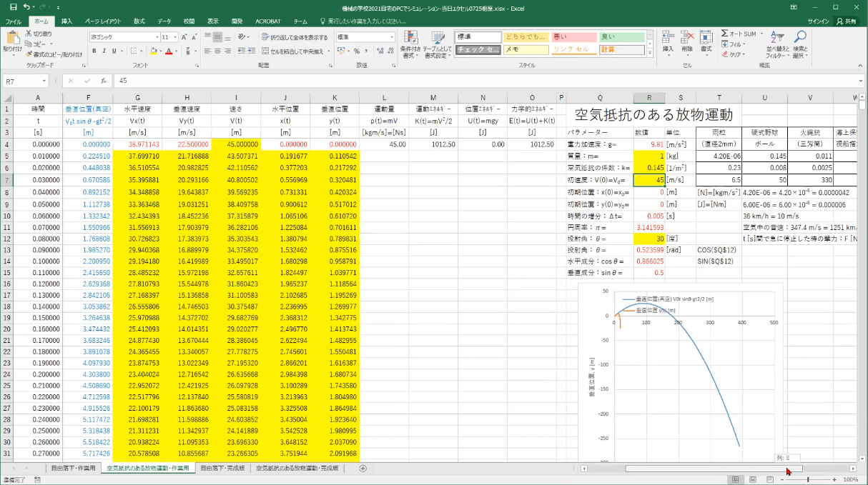This screenshot has height=485, width=868.
Task: Open Conditional Formatting (条件付き書式)
Action: pos(410,42)
